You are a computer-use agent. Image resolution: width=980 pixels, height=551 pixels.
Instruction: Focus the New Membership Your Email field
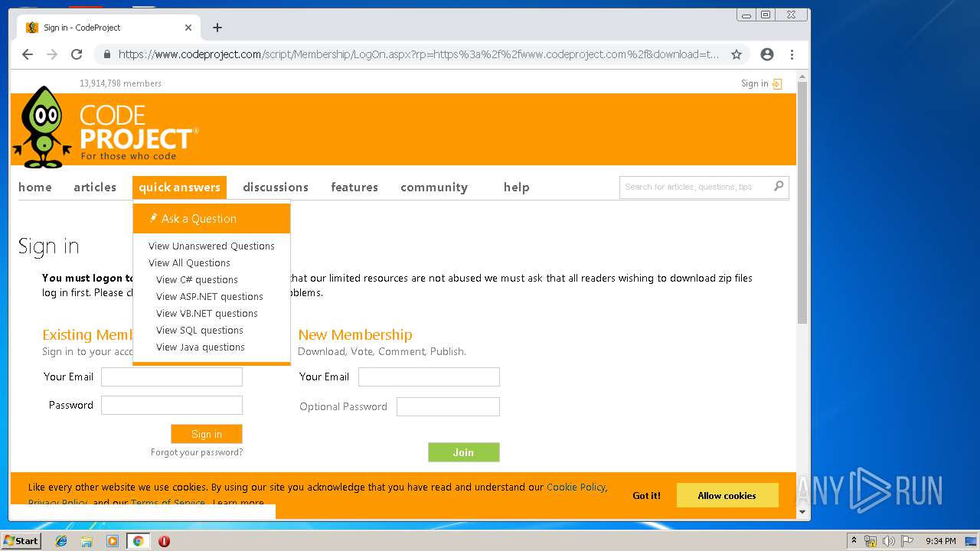tap(429, 377)
